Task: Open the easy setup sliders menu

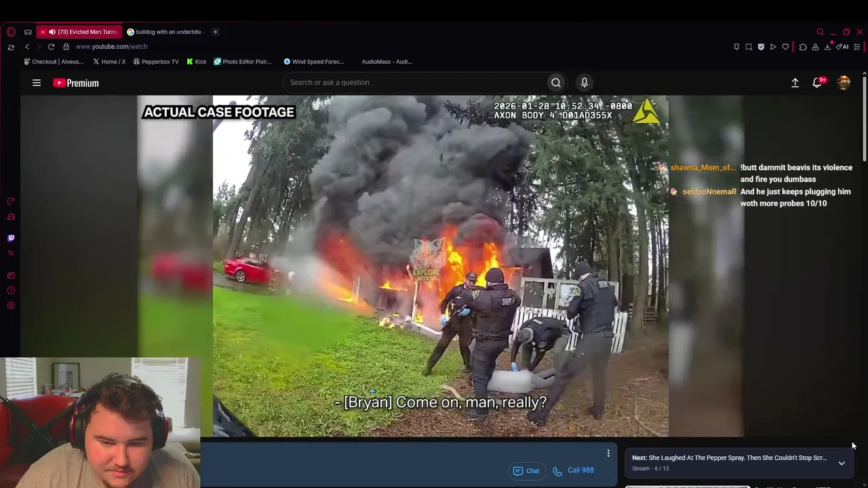Action: (x=857, y=47)
